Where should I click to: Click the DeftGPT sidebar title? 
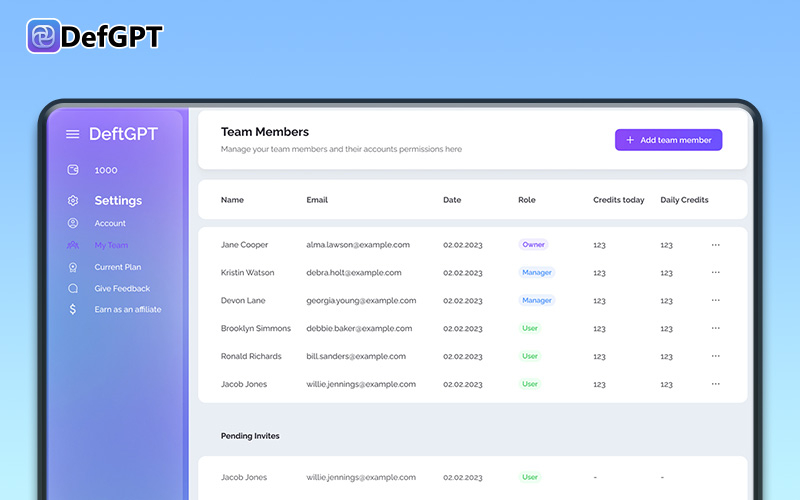click(123, 134)
